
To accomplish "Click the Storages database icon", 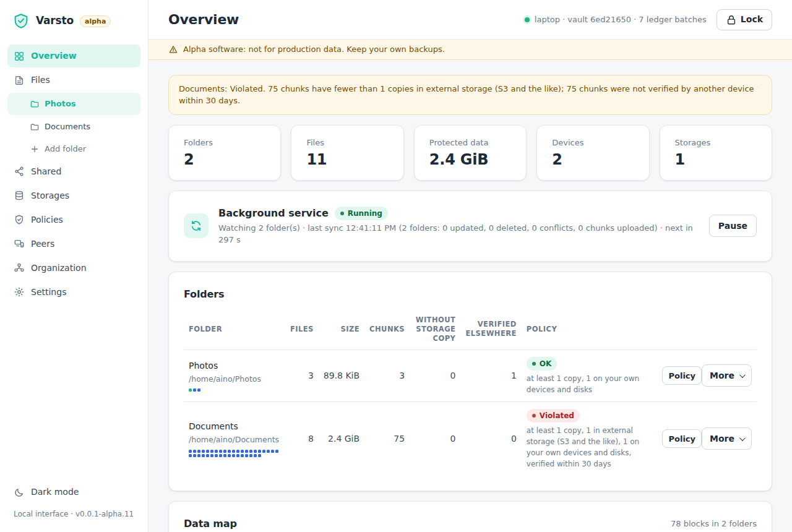I will click(19, 195).
